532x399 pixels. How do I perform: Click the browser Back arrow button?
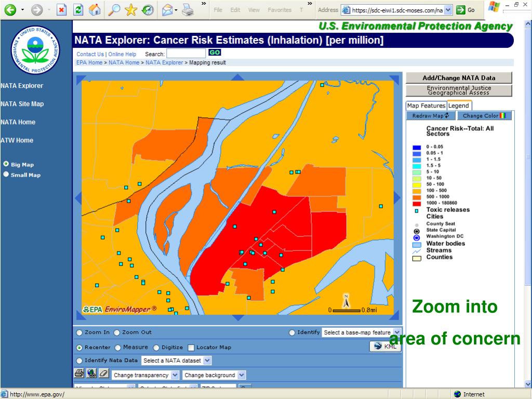coord(10,10)
